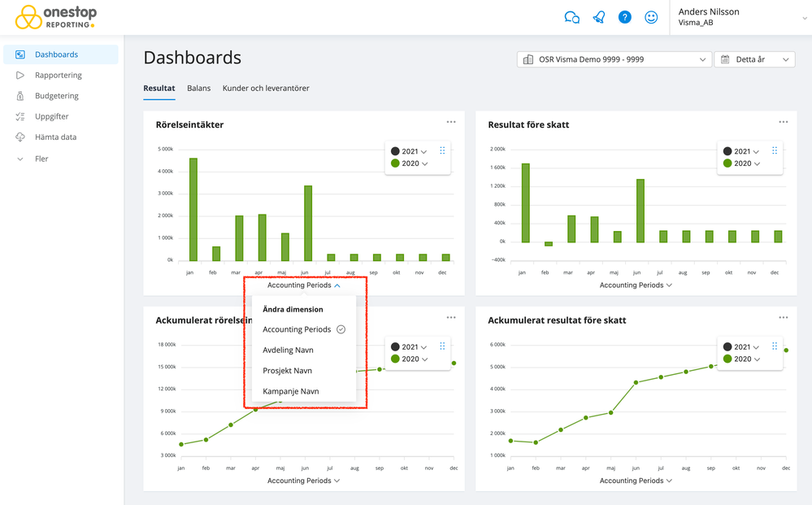Image resolution: width=812 pixels, height=505 pixels.
Task: Open the Detta år period dropdown
Action: [x=754, y=59]
